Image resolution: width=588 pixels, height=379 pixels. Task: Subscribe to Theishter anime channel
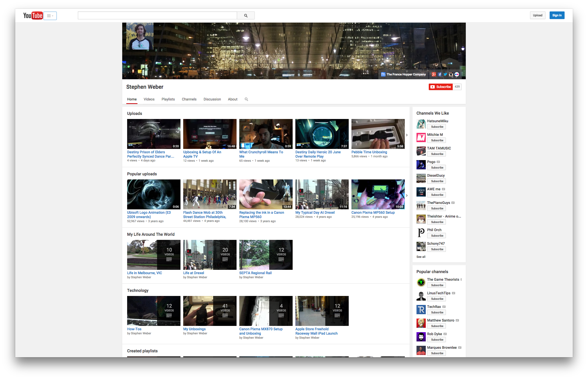[437, 222]
